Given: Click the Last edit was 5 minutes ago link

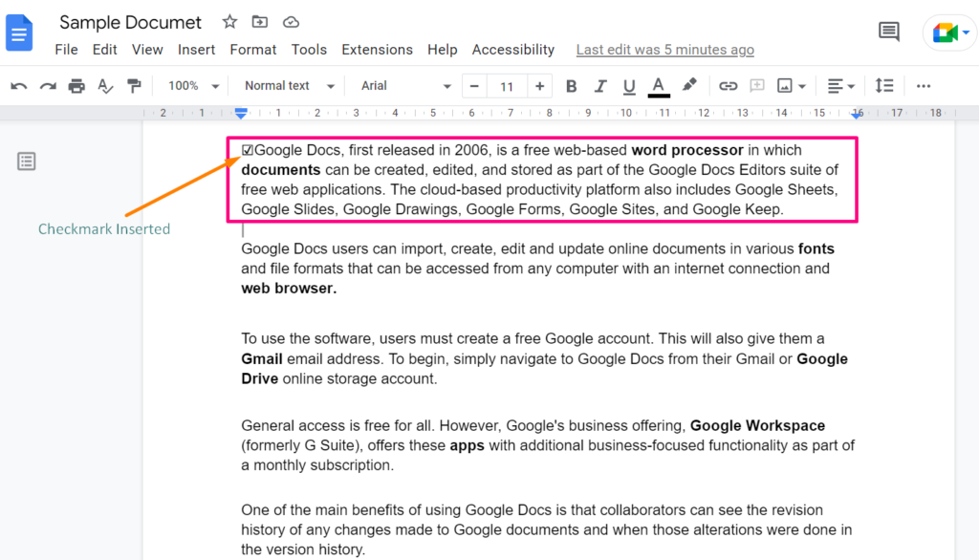Looking at the screenshot, I should click(664, 49).
